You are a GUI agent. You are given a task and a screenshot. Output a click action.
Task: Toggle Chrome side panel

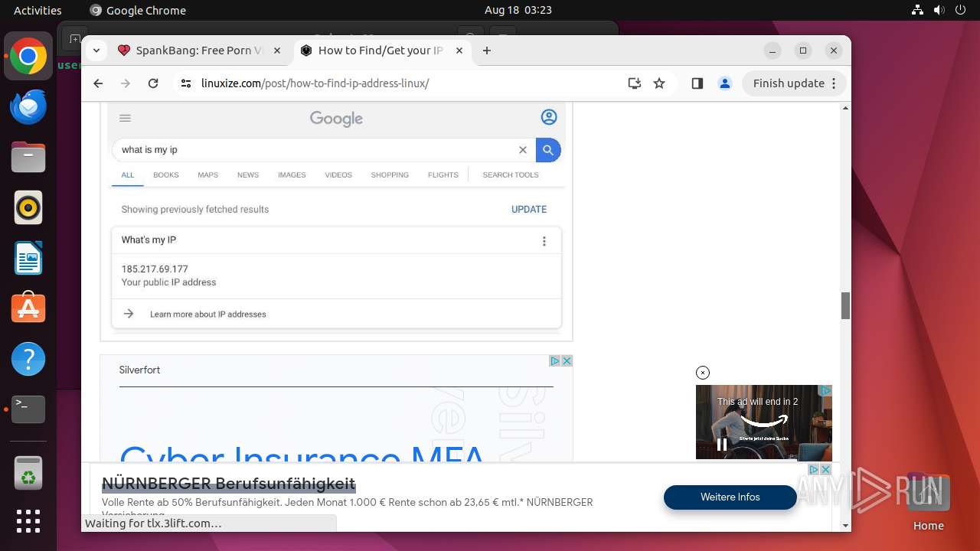pyautogui.click(x=697, y=83)
